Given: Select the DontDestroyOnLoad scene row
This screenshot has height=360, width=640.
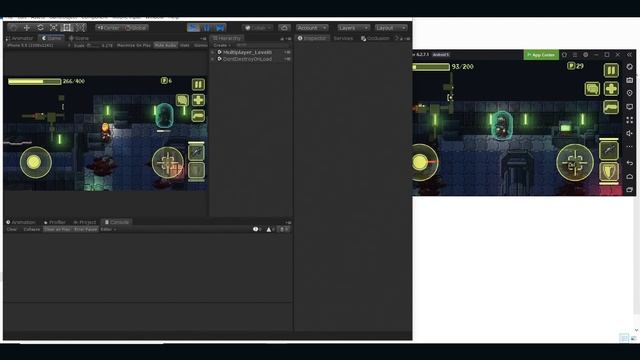Looking at the screenshot, I should (x=251, y=59).
